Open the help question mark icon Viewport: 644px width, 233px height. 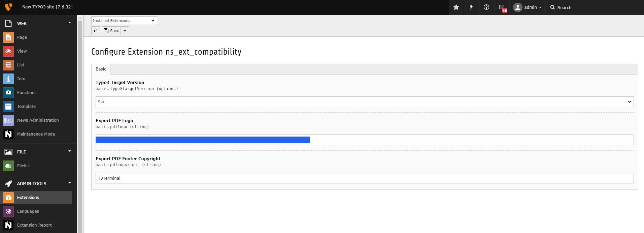pos(486,7)
